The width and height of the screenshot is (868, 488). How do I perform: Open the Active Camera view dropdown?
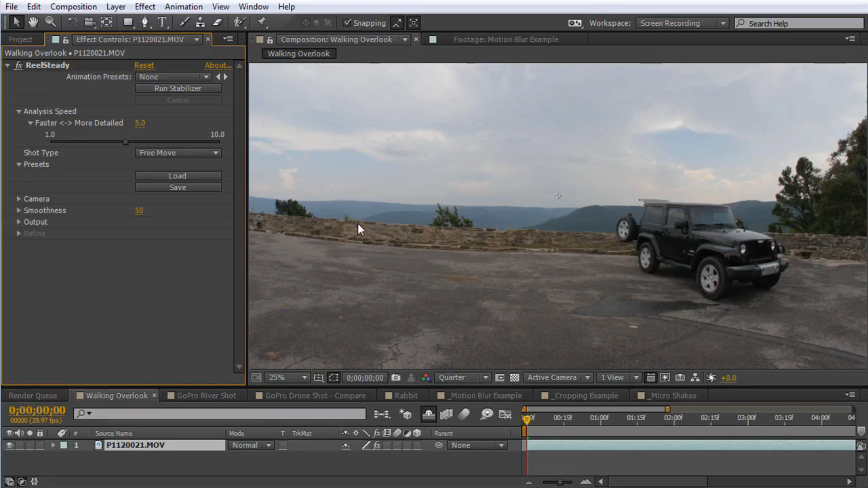557,377
